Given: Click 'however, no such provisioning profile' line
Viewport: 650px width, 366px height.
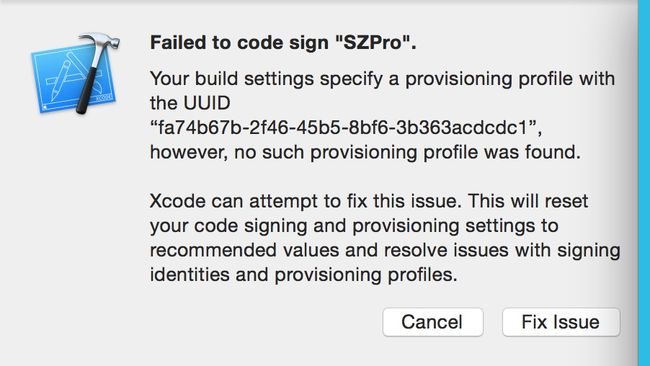Looking at the screenshot, I should pos(365,152).
